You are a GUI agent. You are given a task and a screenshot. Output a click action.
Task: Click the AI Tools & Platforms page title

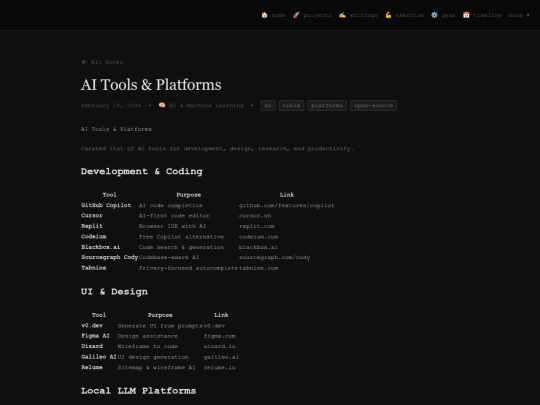(151, 85)
